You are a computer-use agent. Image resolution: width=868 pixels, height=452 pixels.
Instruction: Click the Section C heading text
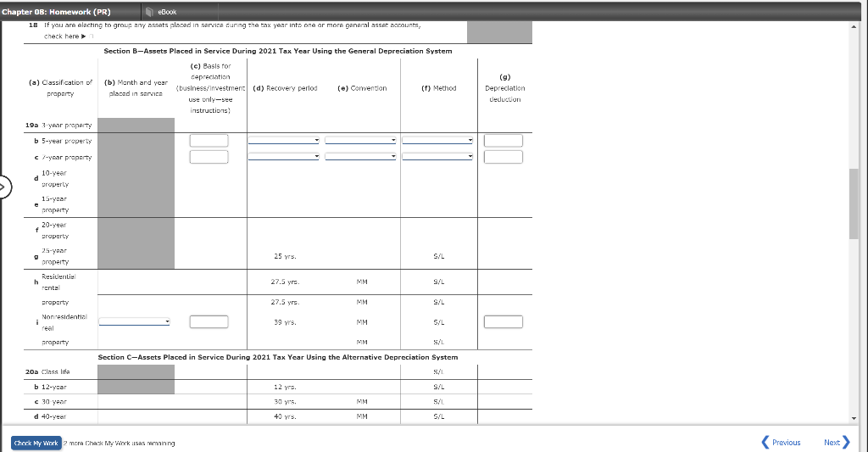pyautogui.click(x=278, y=357)
